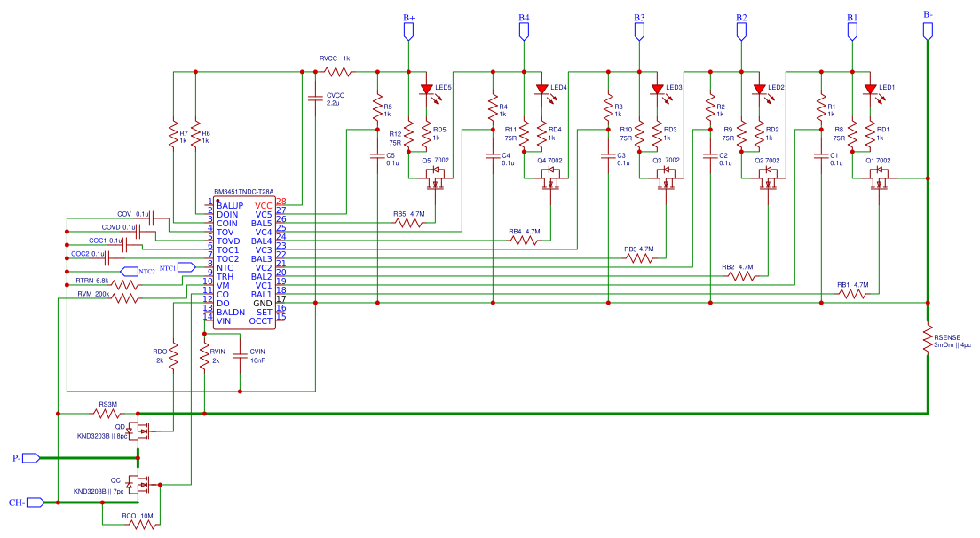980x538 pixels.
Task: Click the RCO 10M resistor
Action: pyautogui.click(x=141, y=525)
